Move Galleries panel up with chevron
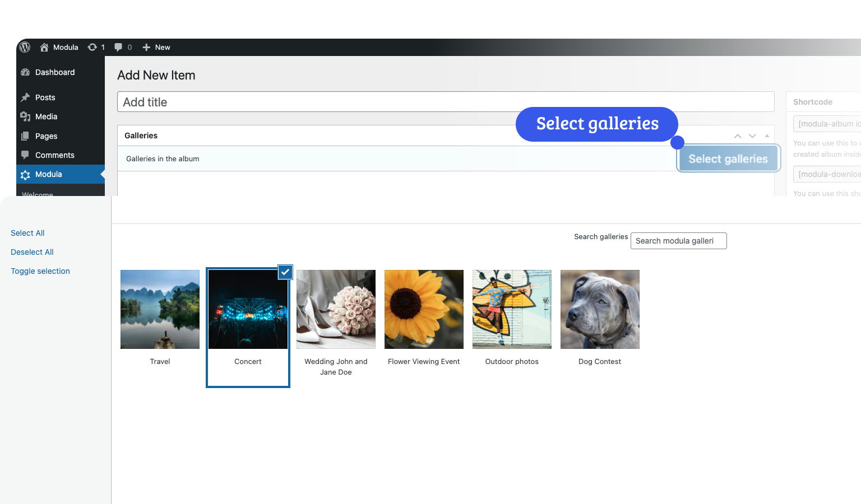Screen dimensions: 861x504 738,136
